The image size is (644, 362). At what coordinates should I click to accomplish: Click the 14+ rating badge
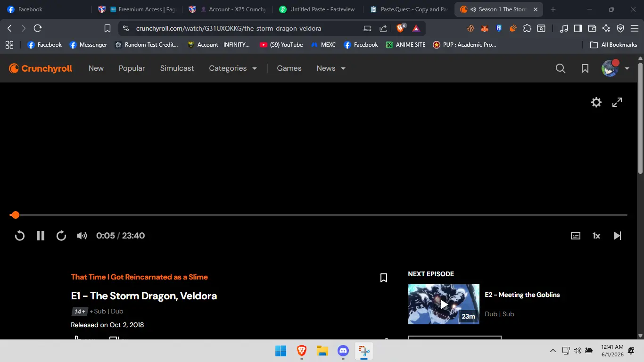80,312
